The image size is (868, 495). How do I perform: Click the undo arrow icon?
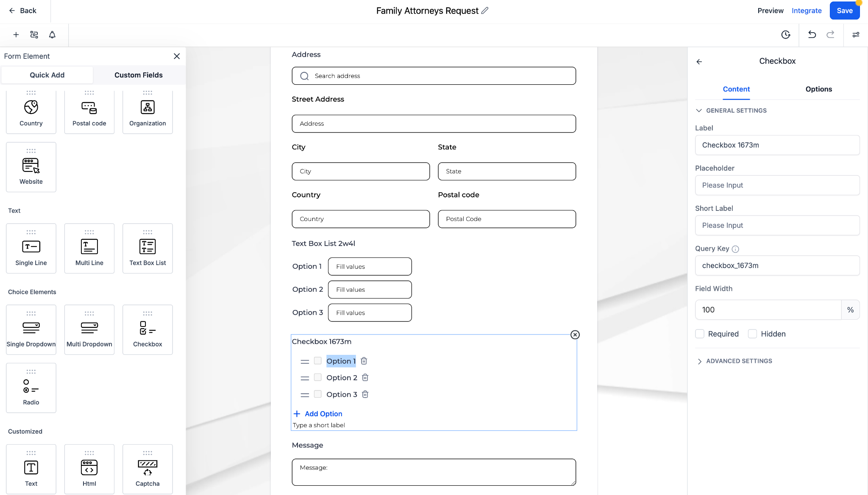point(812,35)
